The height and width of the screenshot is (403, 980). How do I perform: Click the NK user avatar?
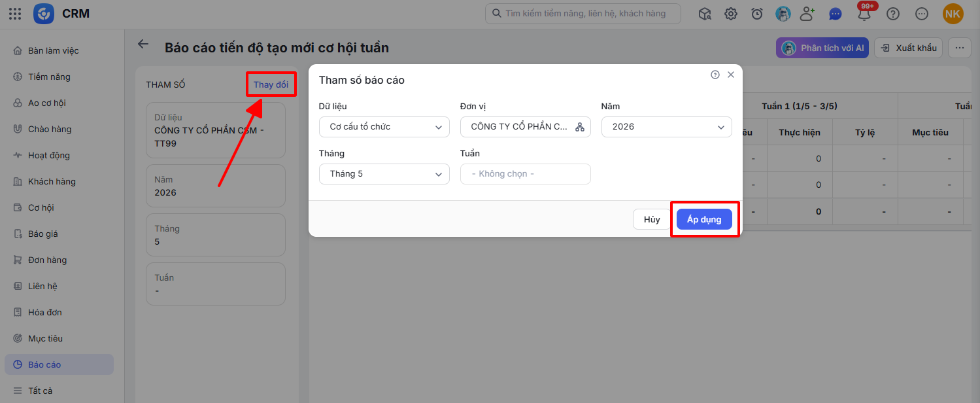[953, 14]
